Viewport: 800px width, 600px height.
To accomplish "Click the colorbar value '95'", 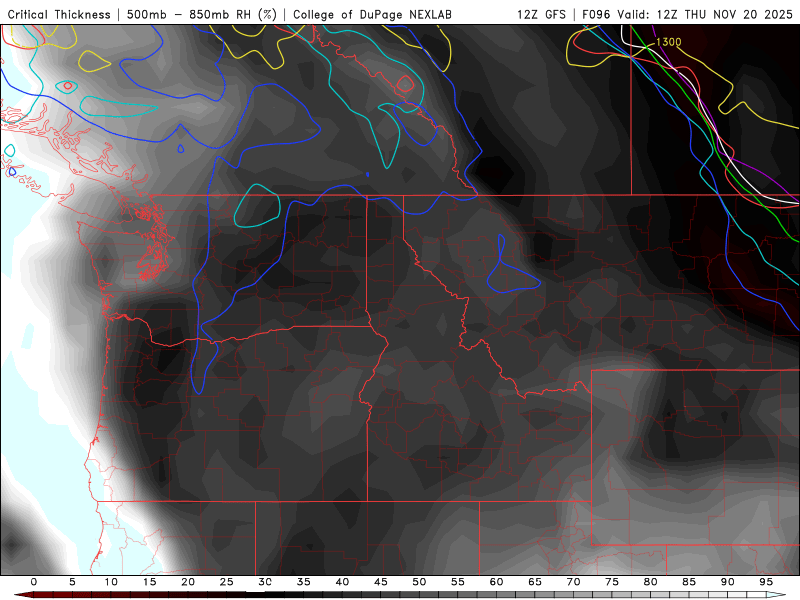I will (x=766, y=582).
